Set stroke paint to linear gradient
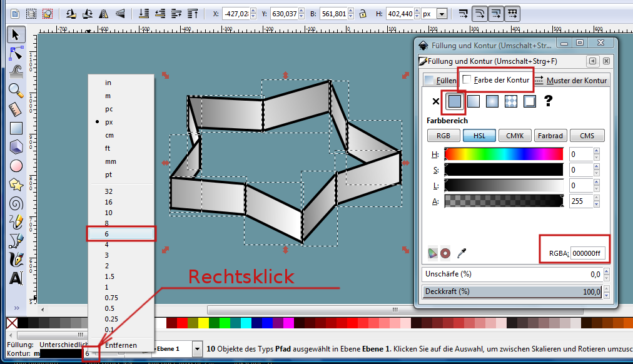This screenshot has height=364, width=633. pyautogui.click(x=473, y=101)
